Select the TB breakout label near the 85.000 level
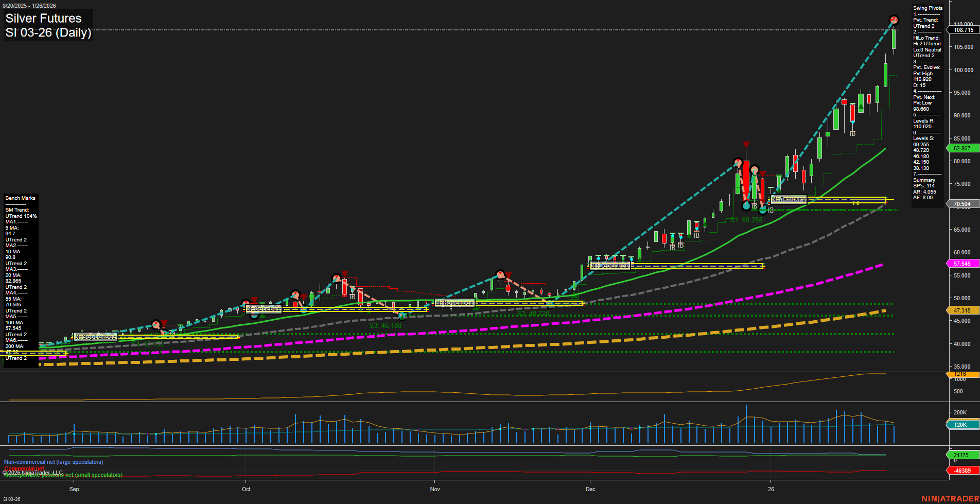This screenshot has height=504, width=980. (x=852, y=134)
